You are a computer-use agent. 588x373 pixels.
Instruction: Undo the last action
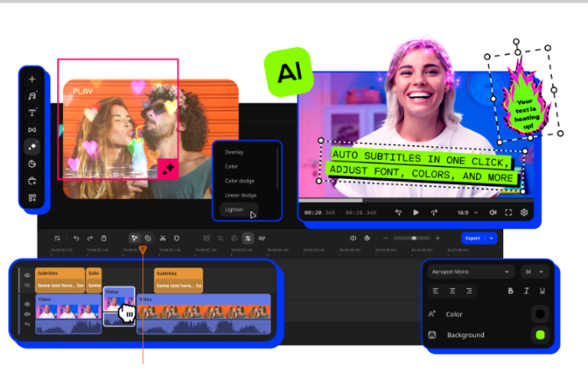[x=76, y=238]
